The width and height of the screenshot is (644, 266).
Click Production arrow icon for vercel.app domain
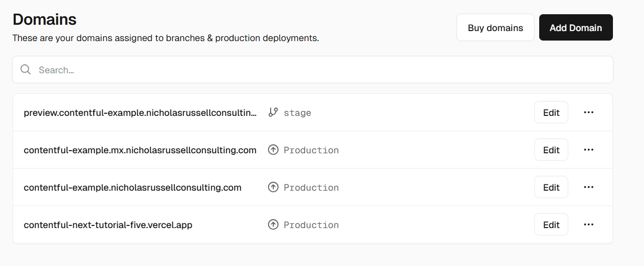(273, 225)
